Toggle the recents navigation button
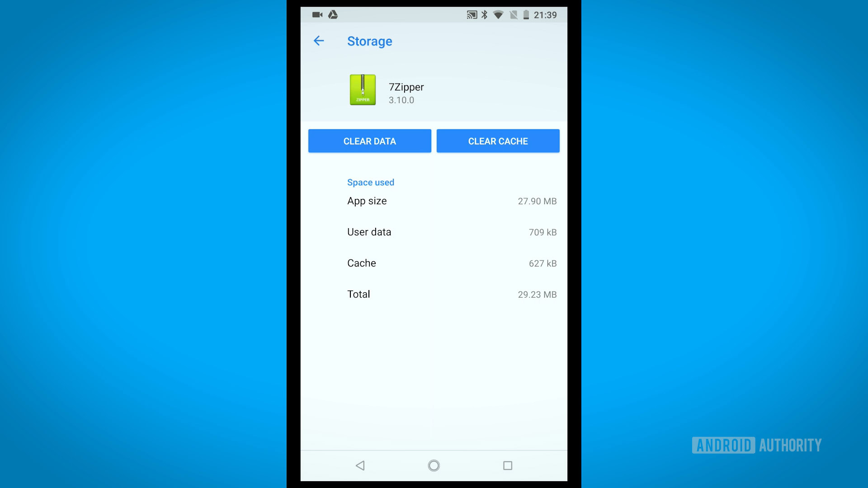Viewport: 868px width, 488px height. [x=507, y=466]
